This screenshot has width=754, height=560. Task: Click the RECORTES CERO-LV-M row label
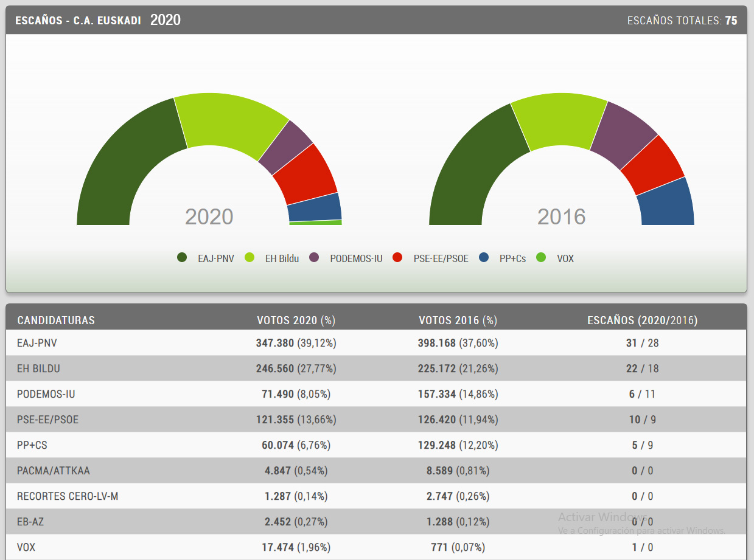coord(68,496)
